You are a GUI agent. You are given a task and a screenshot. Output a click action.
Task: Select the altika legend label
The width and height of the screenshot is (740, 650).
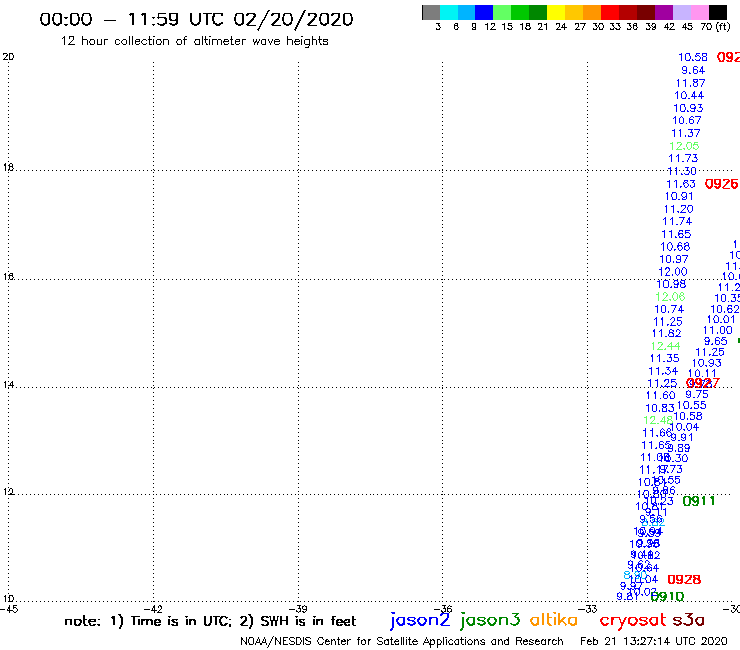click(x=554, y=620)
